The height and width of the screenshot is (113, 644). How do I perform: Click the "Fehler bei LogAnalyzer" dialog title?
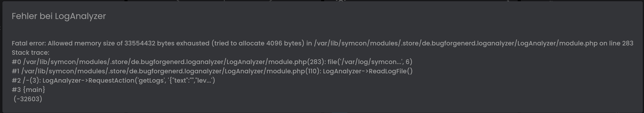pos(59,16)
